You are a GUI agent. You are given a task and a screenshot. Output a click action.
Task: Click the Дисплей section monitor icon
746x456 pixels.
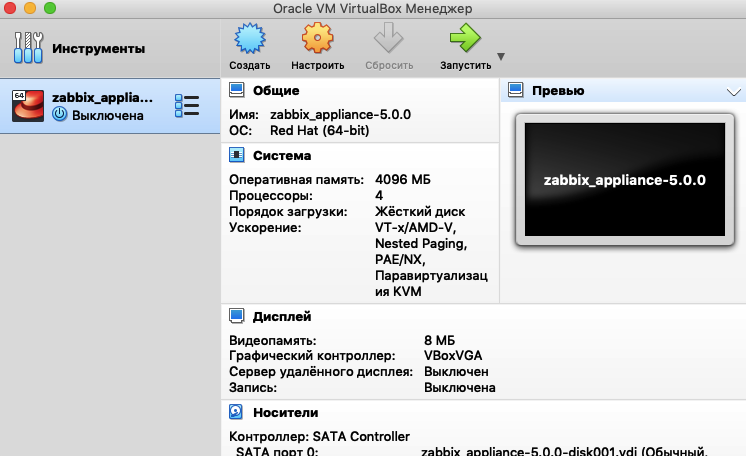click(236, 316)
